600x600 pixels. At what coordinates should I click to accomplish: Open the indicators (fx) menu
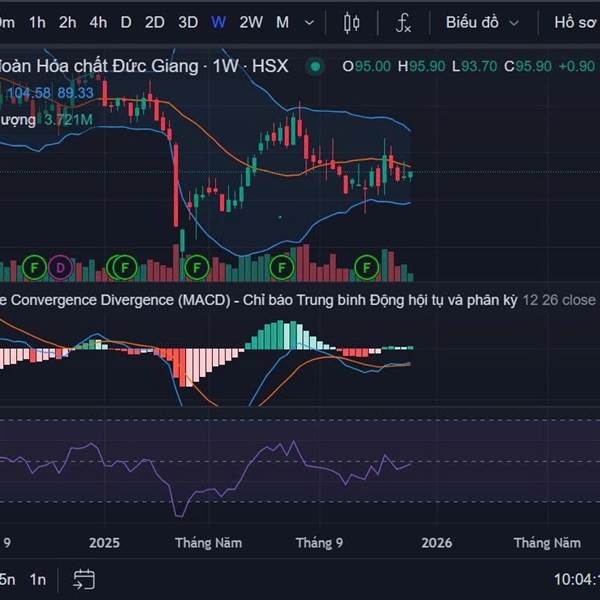(x=404, y=22)
